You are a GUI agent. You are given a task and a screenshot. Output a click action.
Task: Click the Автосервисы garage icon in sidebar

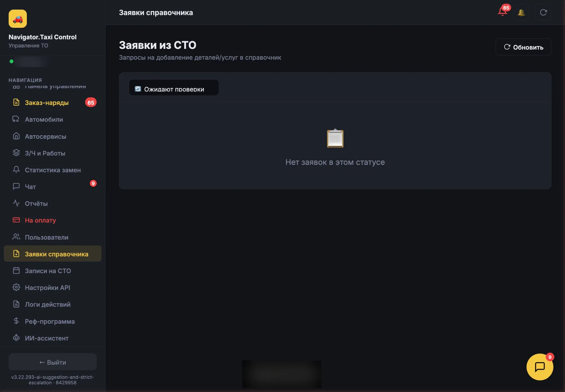[16, 136]
